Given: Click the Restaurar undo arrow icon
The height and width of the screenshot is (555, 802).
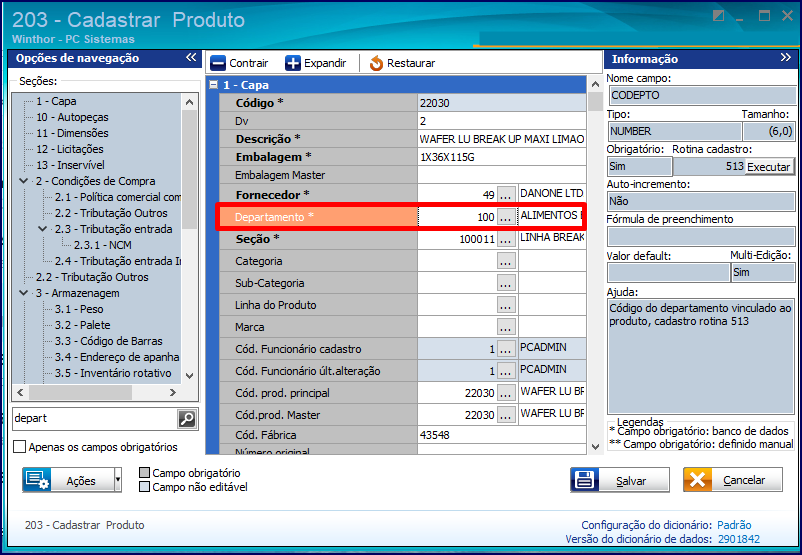Looking at the screenshot, I should point(376,63).
